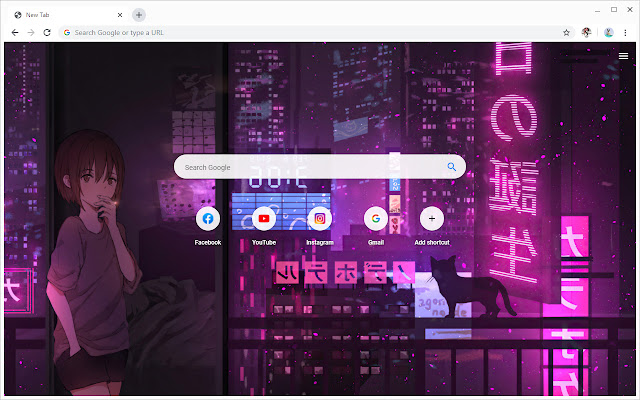Open the YouTube shortcut icon
Viewport: 640px width, 400px height.
pyautogui.click(x=264, y=218)
